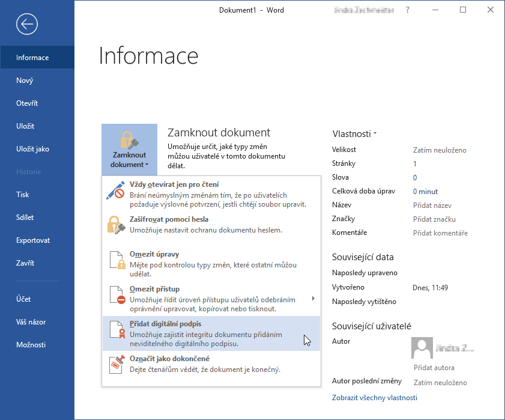
Task: Click the 'Celková doba úprav' label
Action: pos(364,191)
